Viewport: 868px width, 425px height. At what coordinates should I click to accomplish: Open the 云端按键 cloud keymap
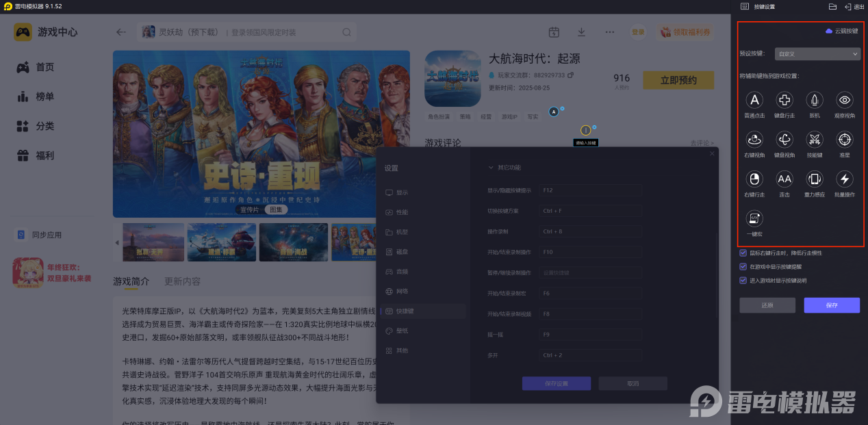pos(841,31)
